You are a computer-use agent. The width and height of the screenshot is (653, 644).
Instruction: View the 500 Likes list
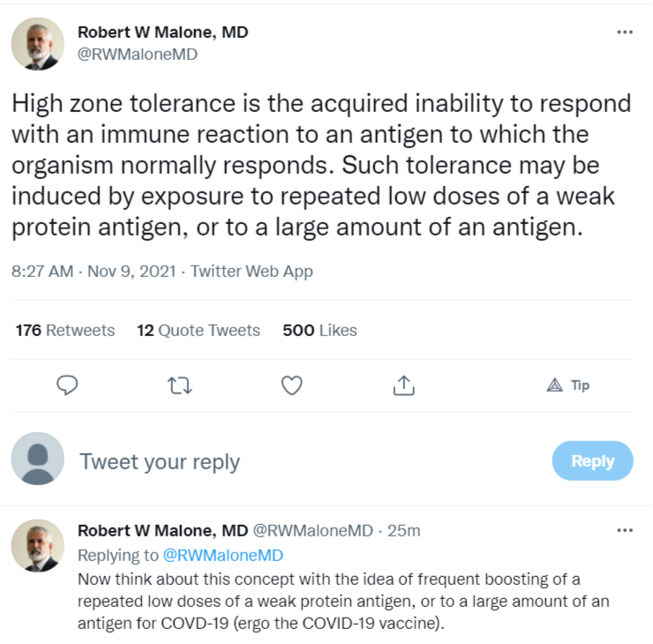319,331
